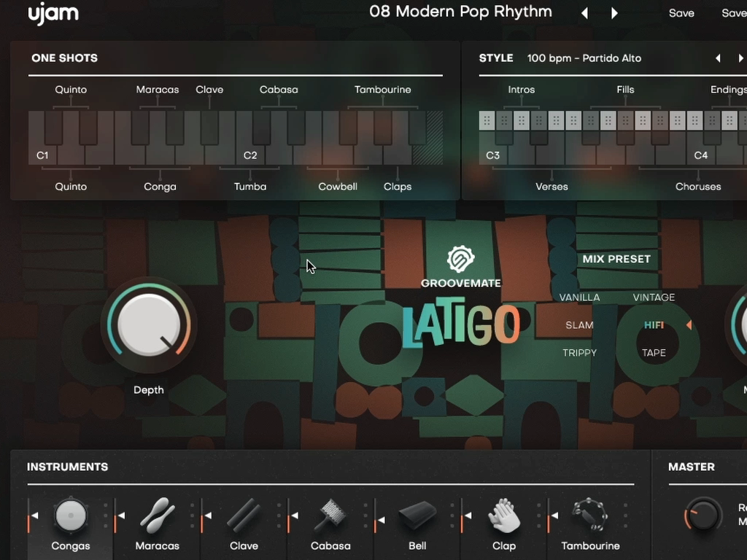The height and width of the screenshot is (560, 747).
Task: Select the VINTAGE mix preset
Action: [654, 297]
